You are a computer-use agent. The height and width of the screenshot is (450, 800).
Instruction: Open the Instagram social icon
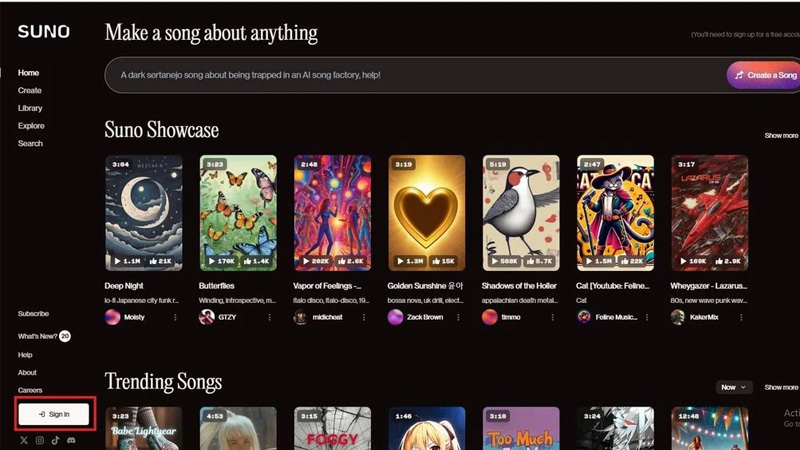click(x=40, y=440)
